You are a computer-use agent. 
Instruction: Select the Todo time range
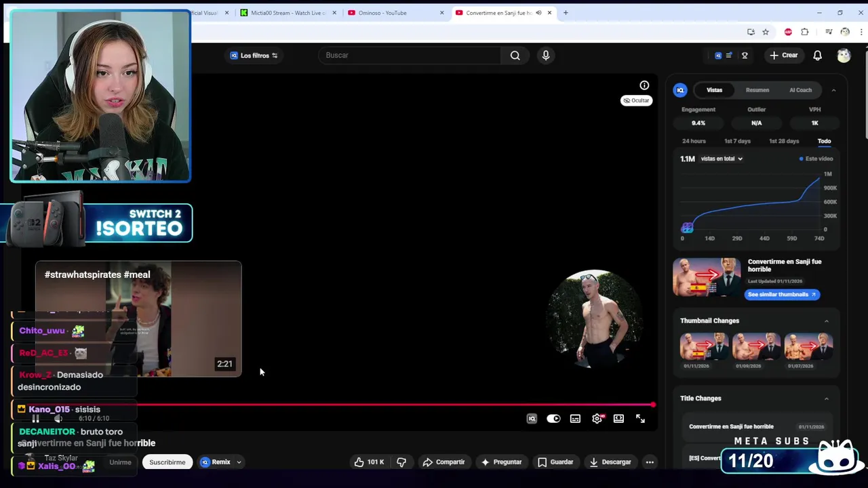click(x=824, y=141)
